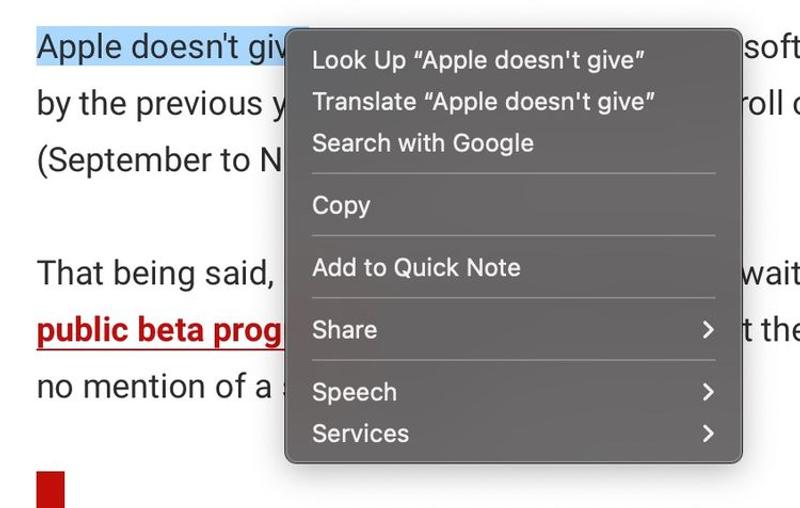This screenshot has height=508, width=800.
Task: Expand the chevron arrow beside Services
Action: (x=708, y=433)
